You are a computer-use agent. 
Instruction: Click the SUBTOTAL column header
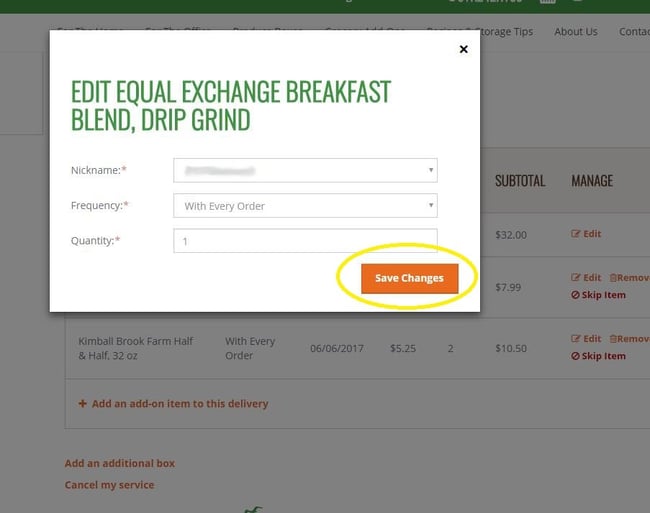[x=520, y=181]
